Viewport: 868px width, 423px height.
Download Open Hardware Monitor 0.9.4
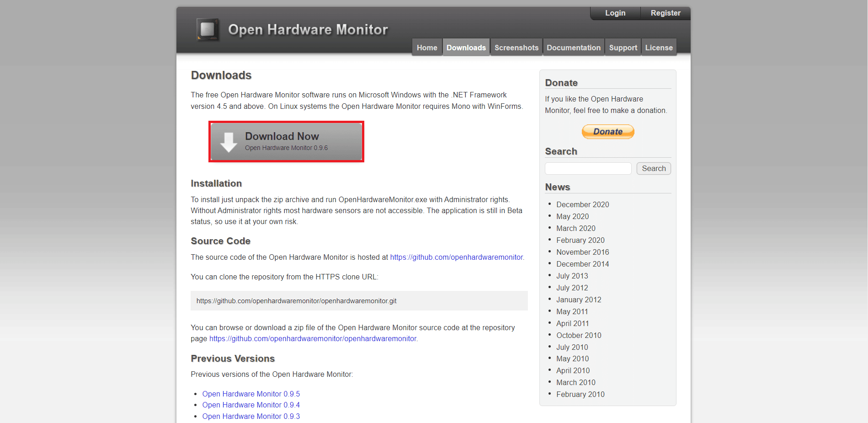[x=251, y=405]
